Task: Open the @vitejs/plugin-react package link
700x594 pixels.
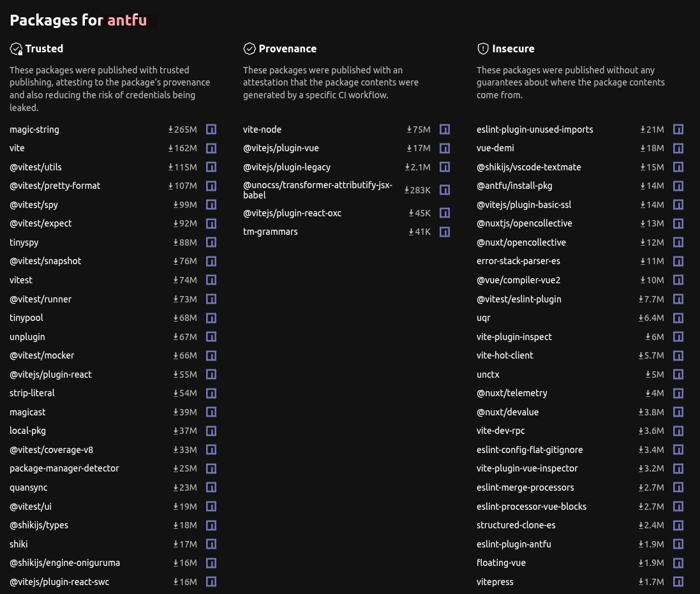Action: pyautogui.click(x=50, y=375)
